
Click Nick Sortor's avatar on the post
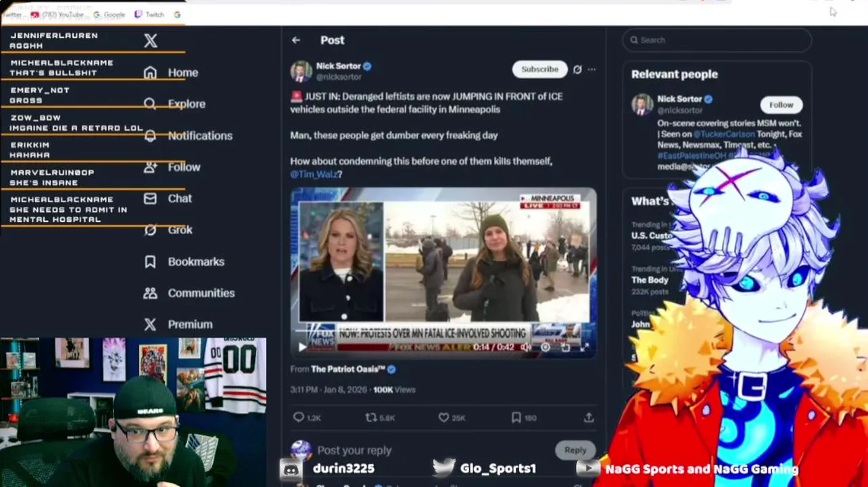[x=302, y=71]
